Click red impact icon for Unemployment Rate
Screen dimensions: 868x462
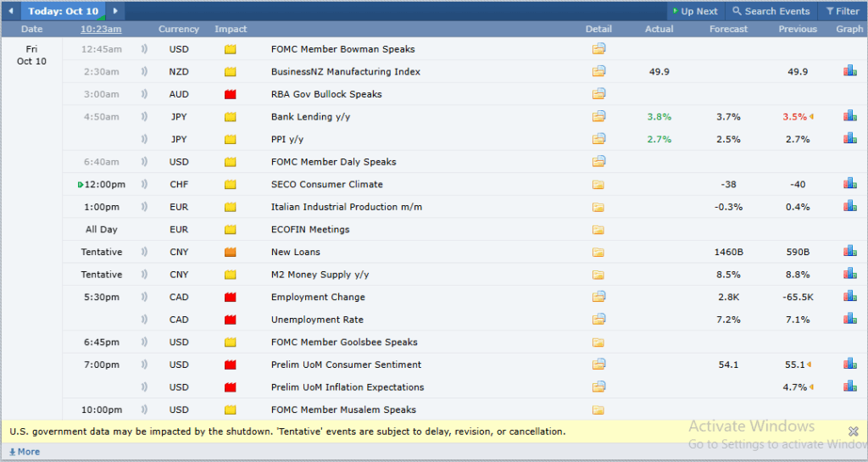point(230,320)
